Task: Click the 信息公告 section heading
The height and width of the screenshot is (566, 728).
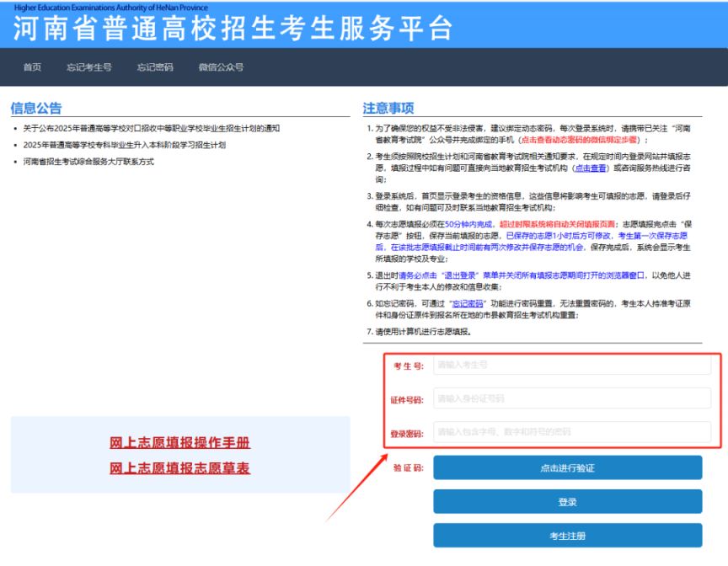Action: [x=36, y=108]
